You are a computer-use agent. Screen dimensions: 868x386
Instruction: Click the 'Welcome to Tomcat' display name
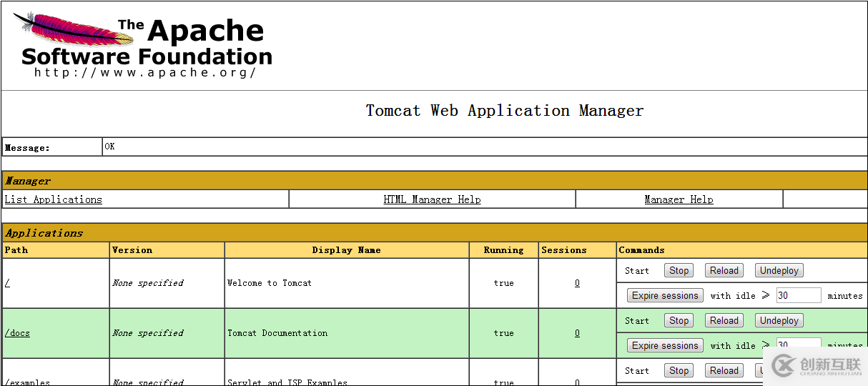tap(270, 283)
